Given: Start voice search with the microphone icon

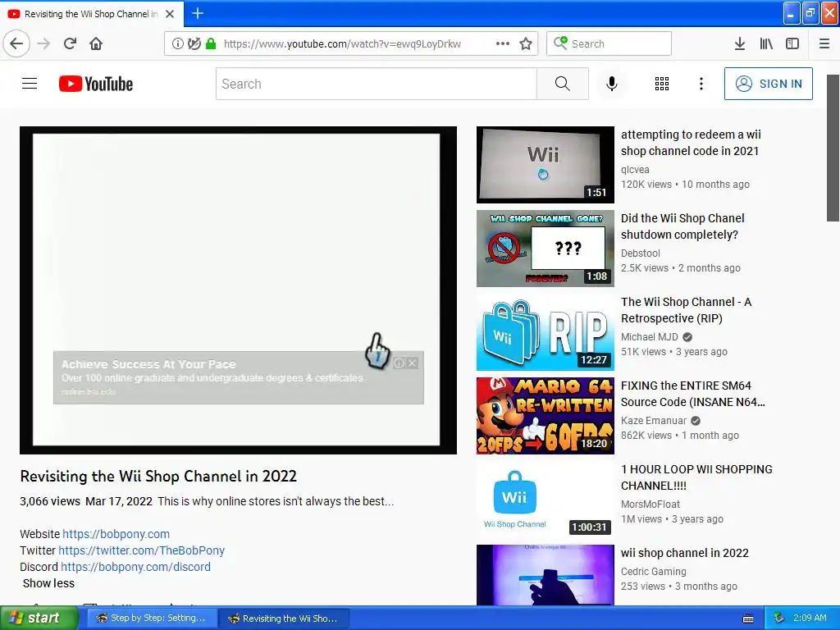Looking at the screenshot, I should coord(612,84).
